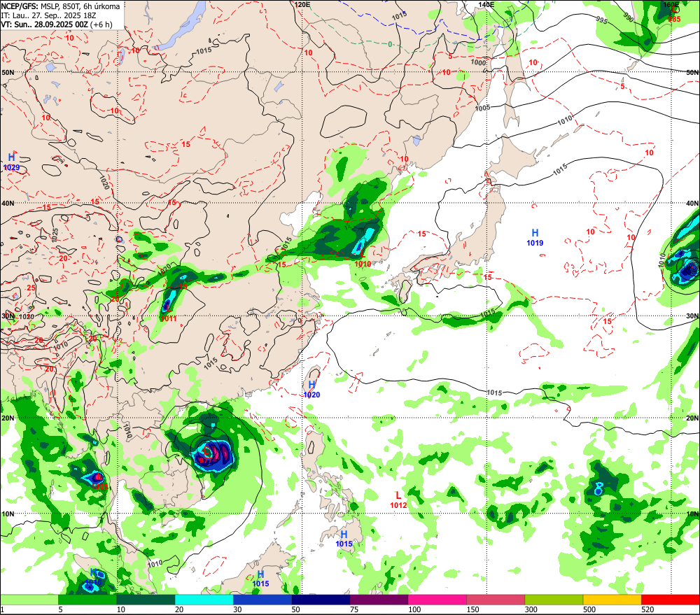Select the orange 500–520 legend swatch
Image resolution: width=700 pixels, height=615 pixels.
coord(612,600)
